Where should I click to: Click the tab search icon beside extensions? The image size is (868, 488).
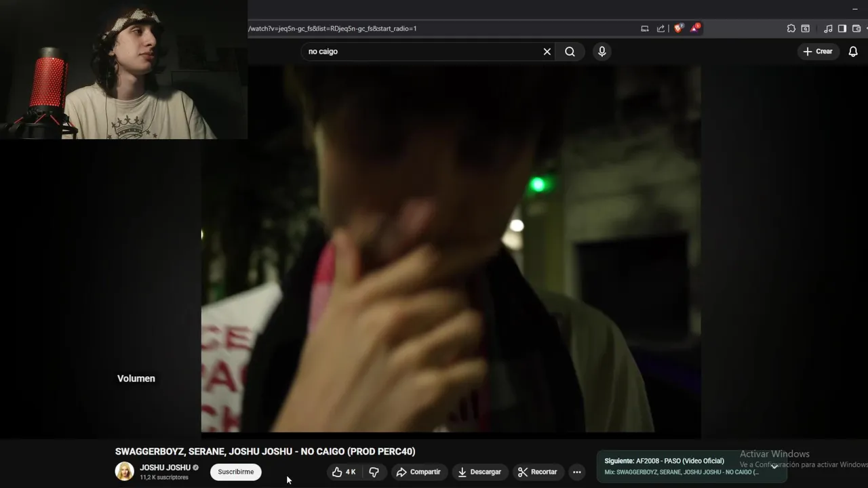pos(805,28)
